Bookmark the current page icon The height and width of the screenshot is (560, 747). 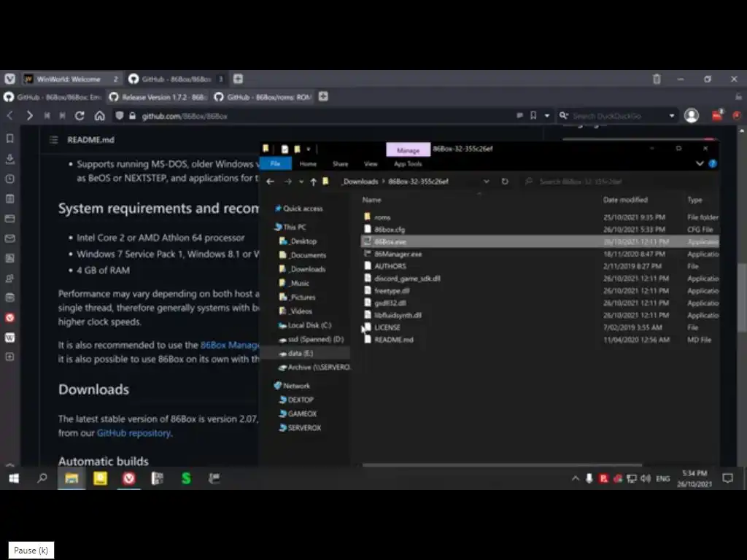[533, 115]
